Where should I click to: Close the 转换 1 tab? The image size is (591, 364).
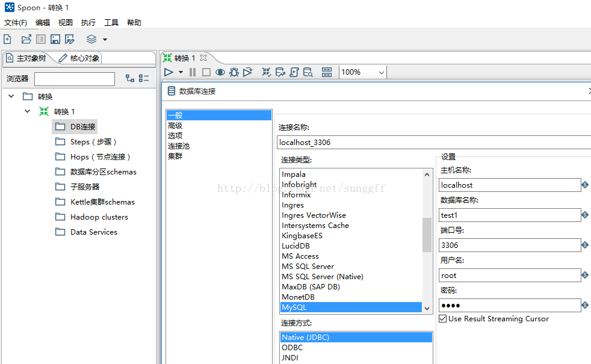[203, 58]
